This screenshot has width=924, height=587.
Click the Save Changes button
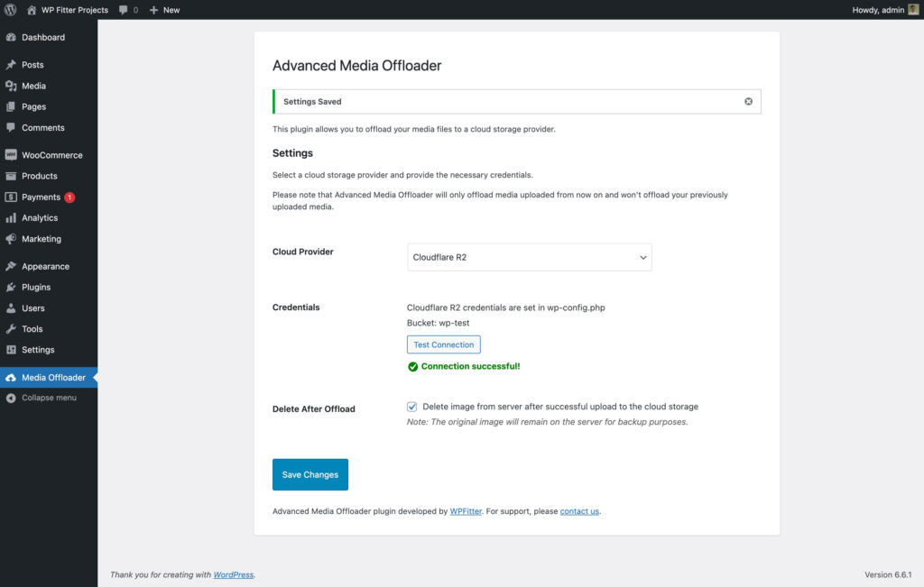tap(310, 474)
